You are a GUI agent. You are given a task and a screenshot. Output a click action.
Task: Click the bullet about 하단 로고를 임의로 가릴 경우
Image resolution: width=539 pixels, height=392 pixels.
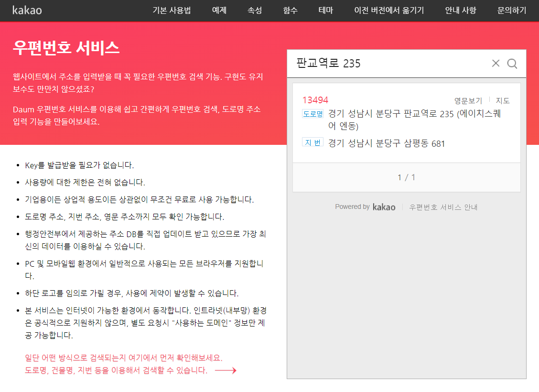click(132, 294)
